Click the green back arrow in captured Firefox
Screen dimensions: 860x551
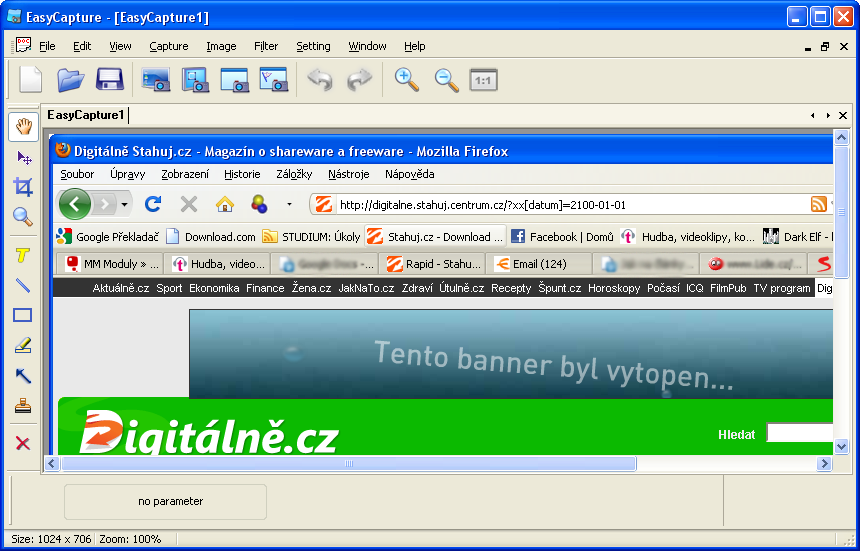tap(75, 205)
